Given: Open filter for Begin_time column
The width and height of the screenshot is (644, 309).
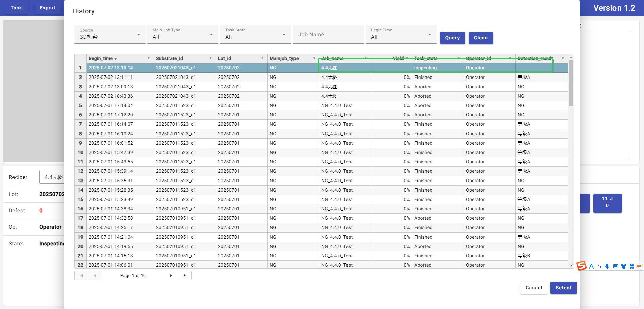Looking at the screenshot, I should pos(149,58).
